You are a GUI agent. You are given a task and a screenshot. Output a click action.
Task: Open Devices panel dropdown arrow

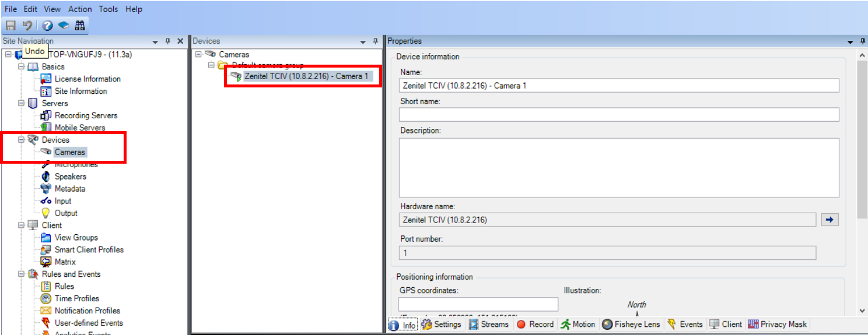pos(363,42)
